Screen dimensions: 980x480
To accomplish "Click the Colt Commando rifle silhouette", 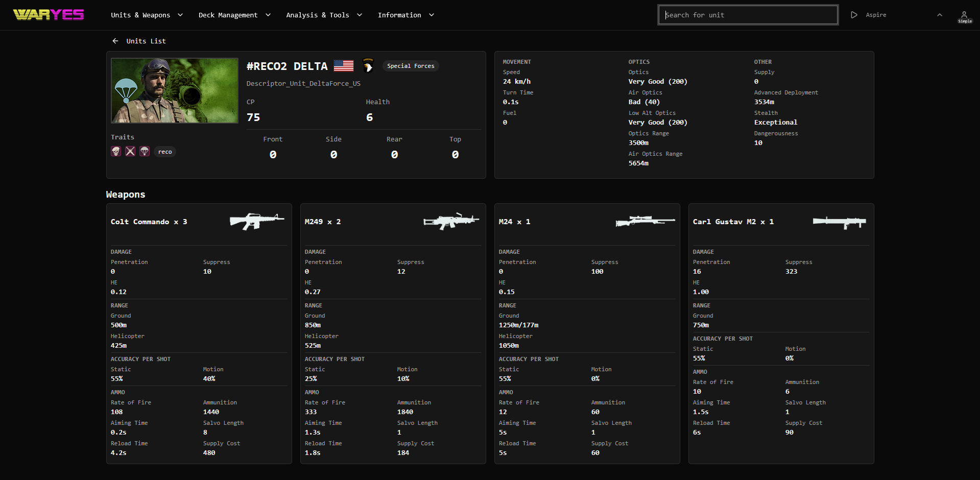I will (256, 221).
